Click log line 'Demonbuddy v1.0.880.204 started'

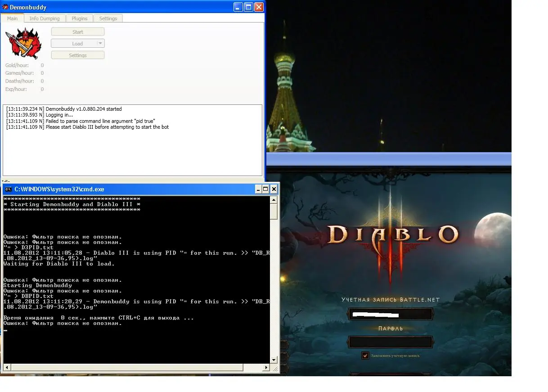(64, 109)
